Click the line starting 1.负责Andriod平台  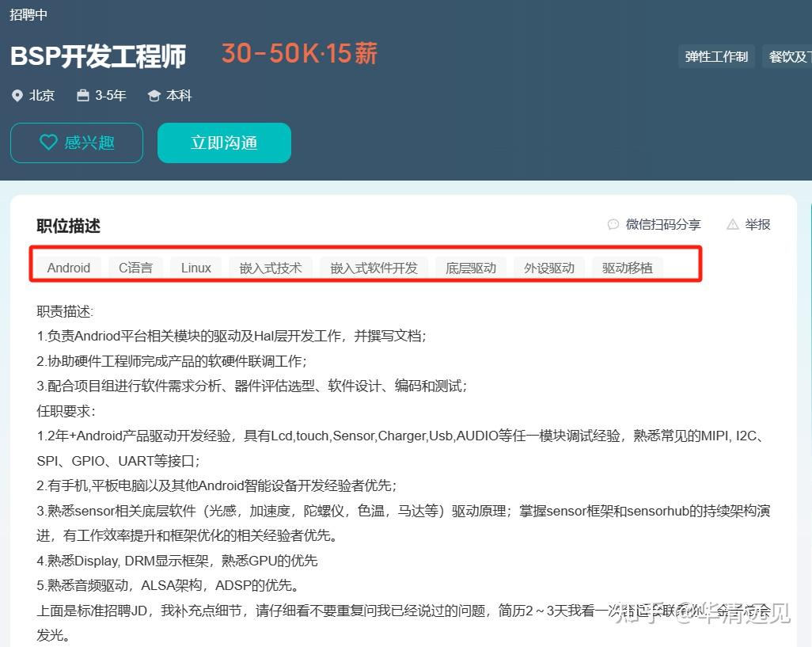point(231,337)
